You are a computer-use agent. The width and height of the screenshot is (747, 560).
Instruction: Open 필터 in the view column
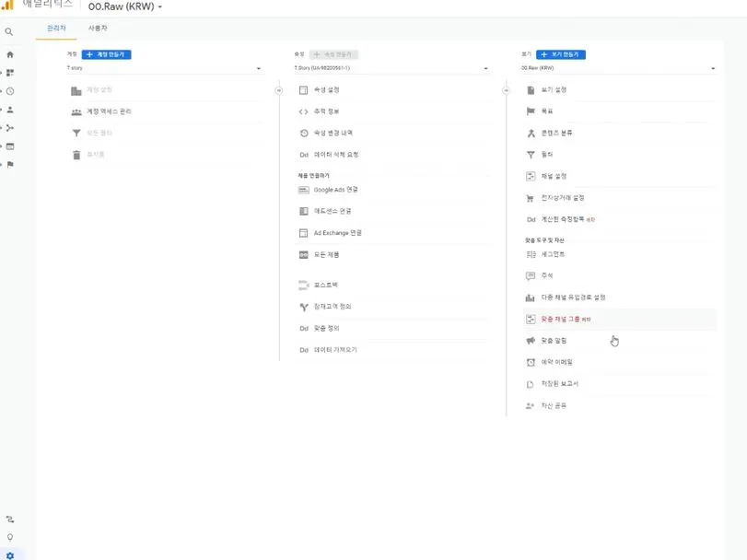(547, 155)
